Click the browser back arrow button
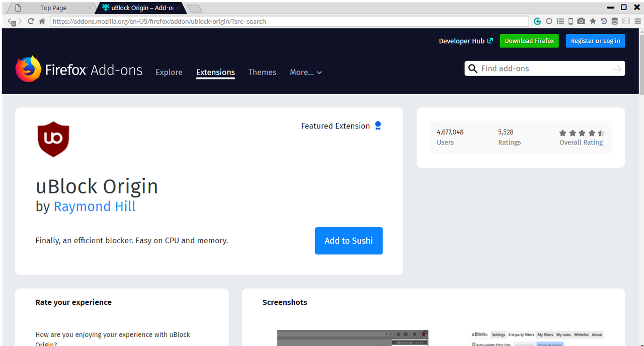 [12, 22]
